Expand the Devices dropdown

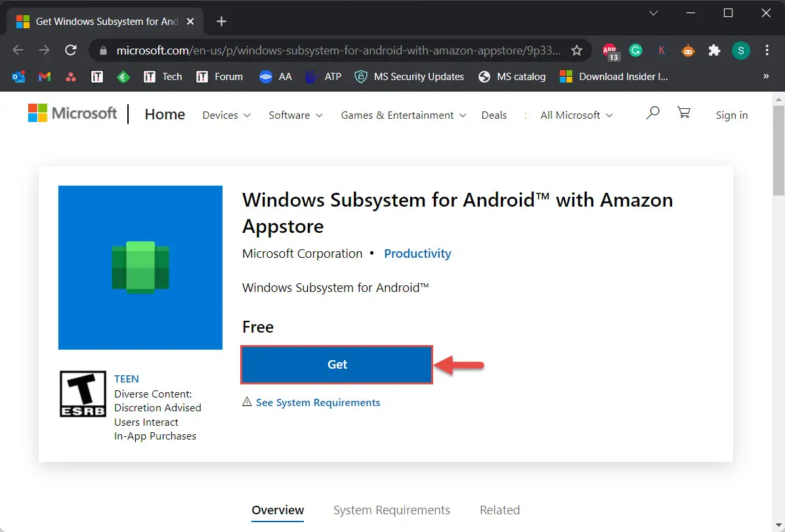[x=226, y=115]
